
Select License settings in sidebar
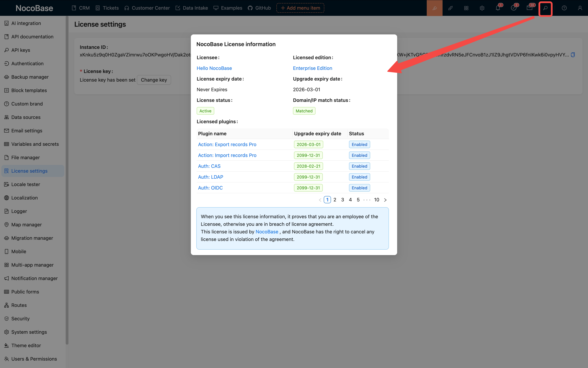coord(33,171)
